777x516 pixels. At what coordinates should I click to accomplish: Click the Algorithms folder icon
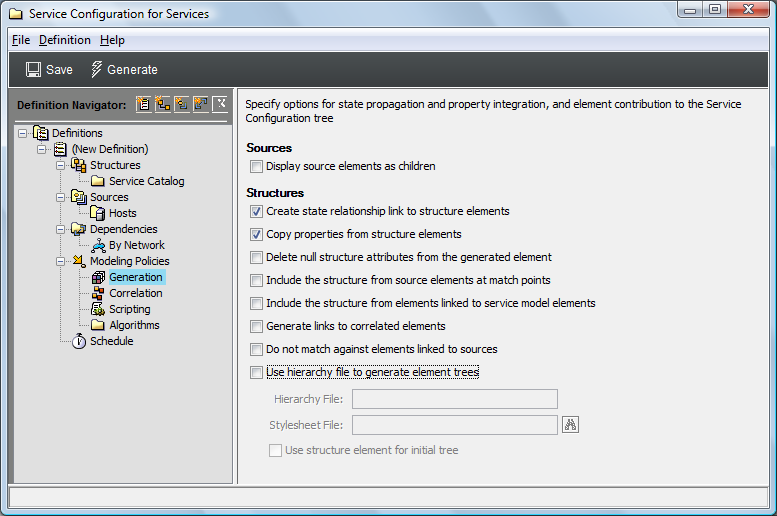[x=98, y=325]
